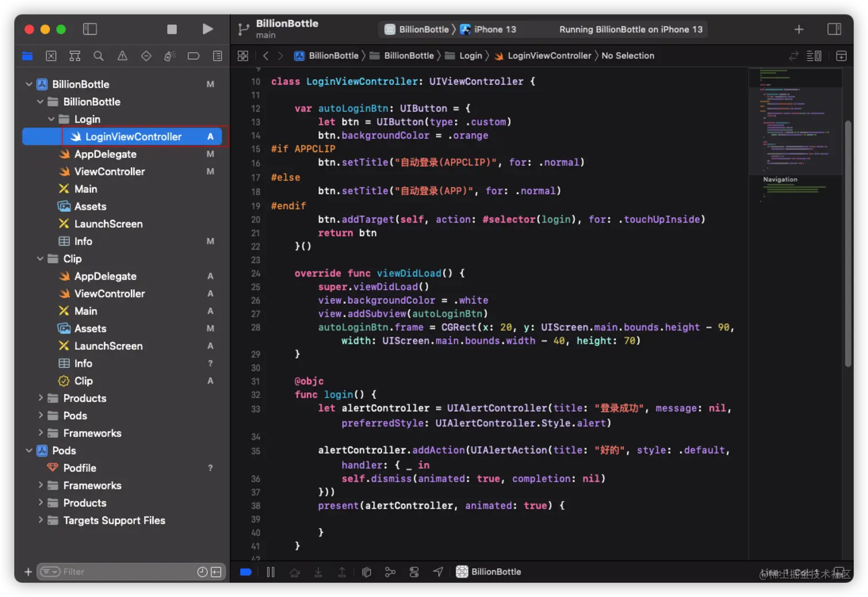
Task: Expand the Products folder under BillionBottle
Action: tap(40, 398)
